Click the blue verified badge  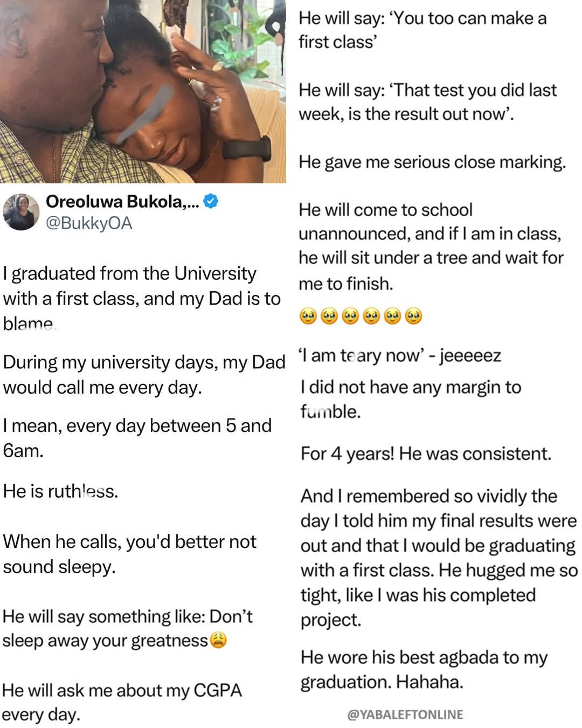coord(212,202)
